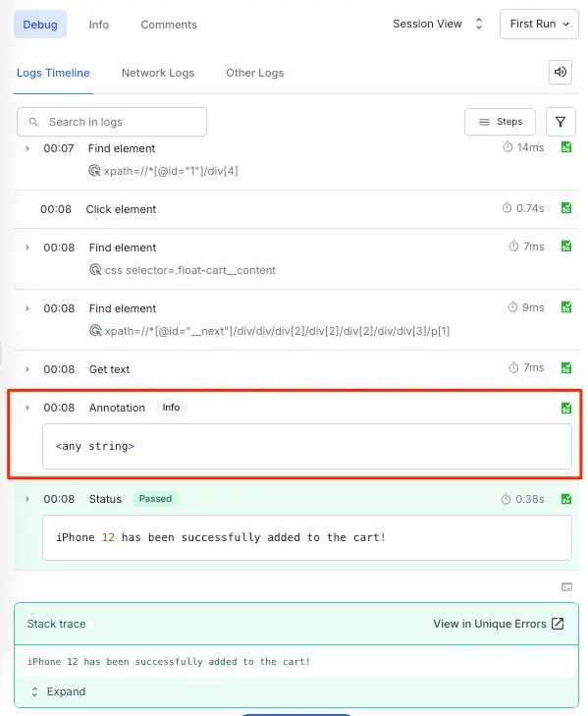This screenshot has height=716, width=588.
Task: Click screenshot icon on 00:07 Find element
Action: [566, 147]
